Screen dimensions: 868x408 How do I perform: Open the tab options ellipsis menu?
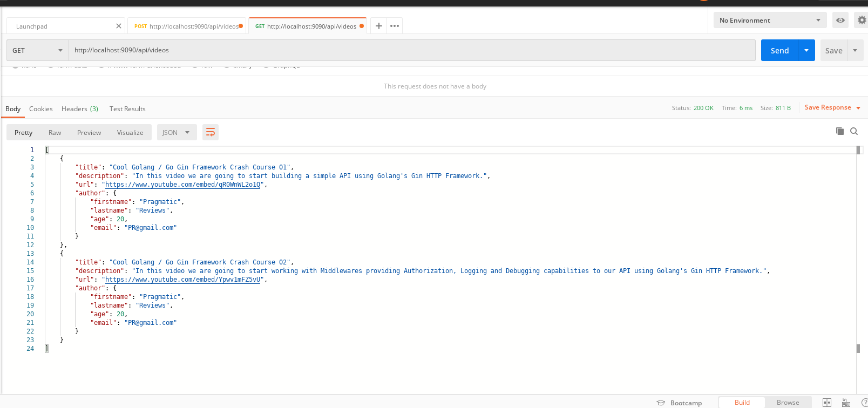395,26
